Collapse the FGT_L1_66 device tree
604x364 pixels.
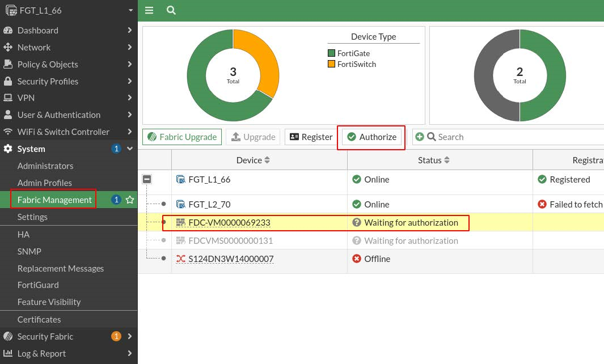(x=147, y=179)
